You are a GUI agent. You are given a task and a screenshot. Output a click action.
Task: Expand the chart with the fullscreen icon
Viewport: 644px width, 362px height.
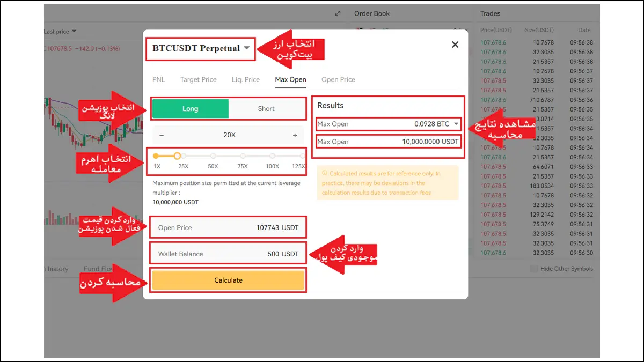(x=338, y=13)
